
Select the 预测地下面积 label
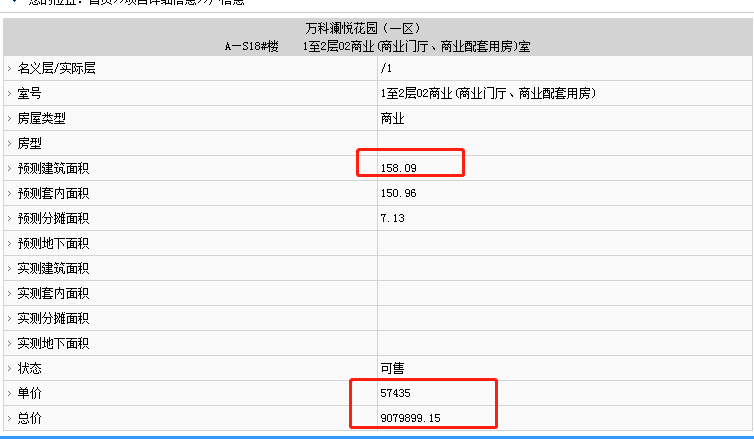(x=53, y=243)
